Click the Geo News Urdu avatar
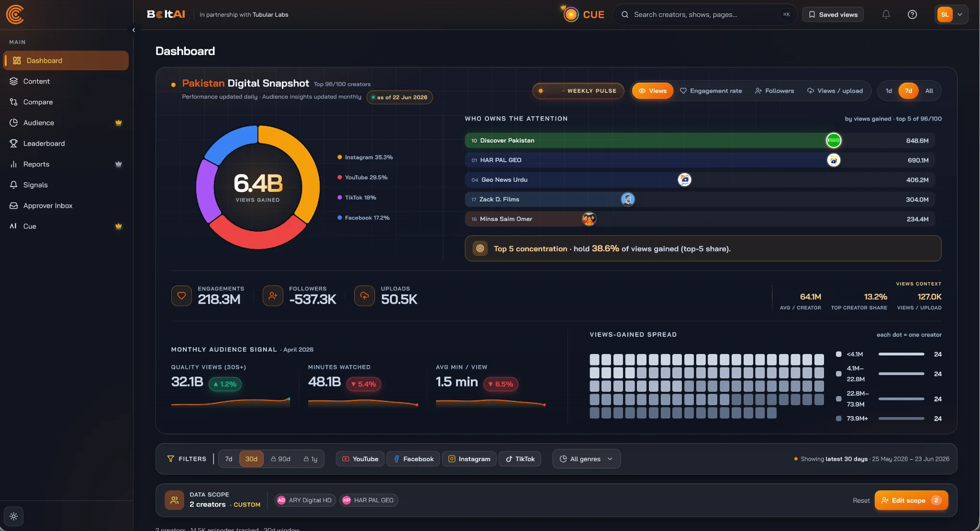 coord(684,180)
